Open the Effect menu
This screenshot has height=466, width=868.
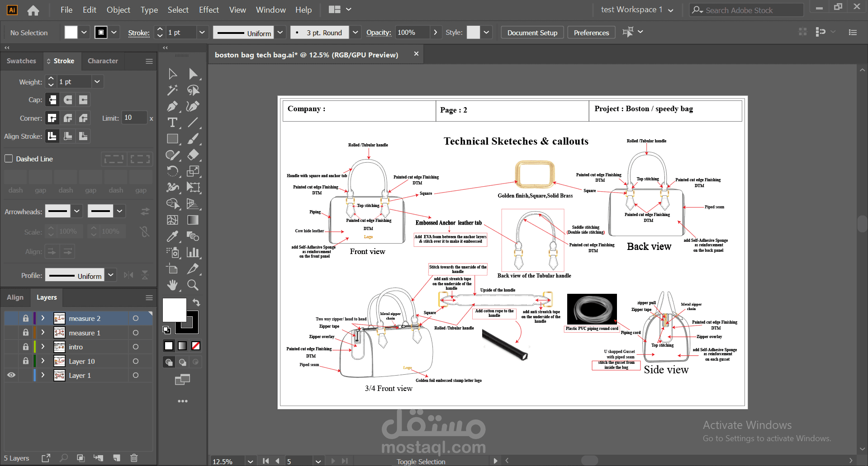click(x=209, y=9)
